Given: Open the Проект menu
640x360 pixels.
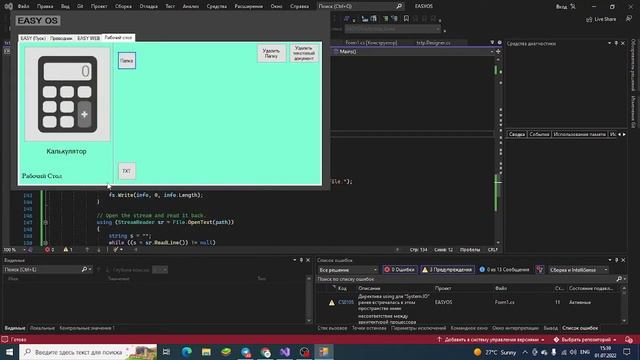Looking at the screenshot, I should 99,6.
